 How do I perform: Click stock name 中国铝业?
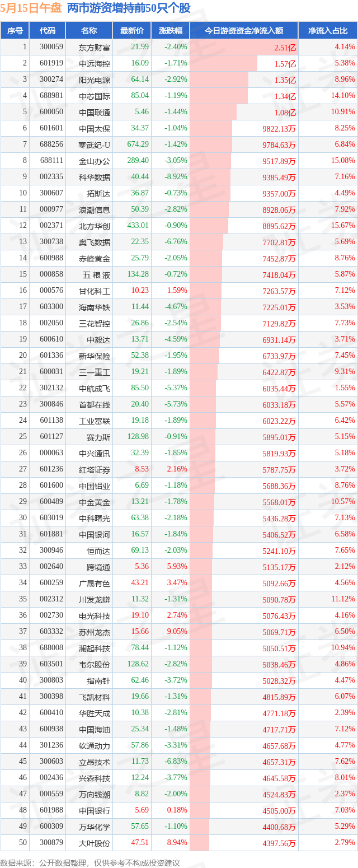(x=95, y=486)
